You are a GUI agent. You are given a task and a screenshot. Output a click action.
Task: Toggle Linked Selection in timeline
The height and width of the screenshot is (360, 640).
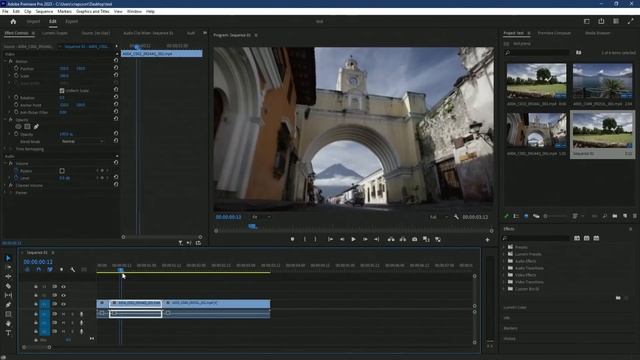click(50, 269)
